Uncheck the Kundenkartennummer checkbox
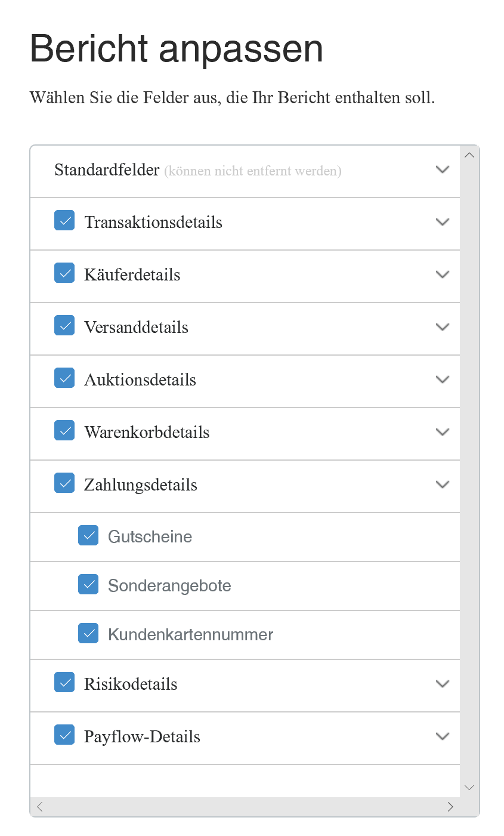This screenshot has width=504, height=836. pyautogui.click(x=88, y=633)
